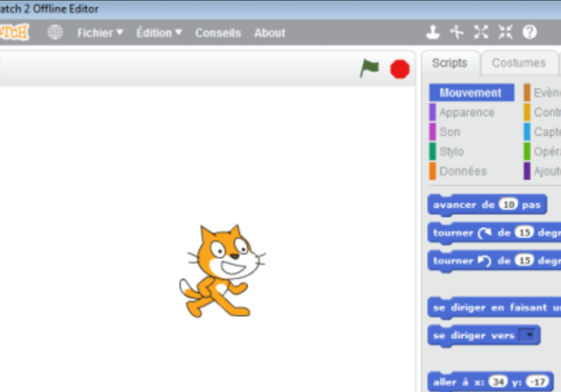
Task: Click the steps value 10 field
Action: coord(508,204)
